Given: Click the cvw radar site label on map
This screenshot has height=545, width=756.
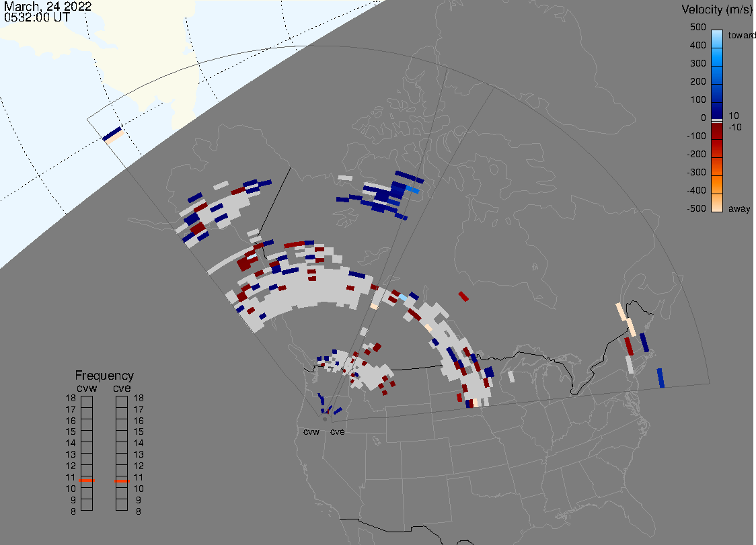Looking at the screenshot, I should coord(311,432).
